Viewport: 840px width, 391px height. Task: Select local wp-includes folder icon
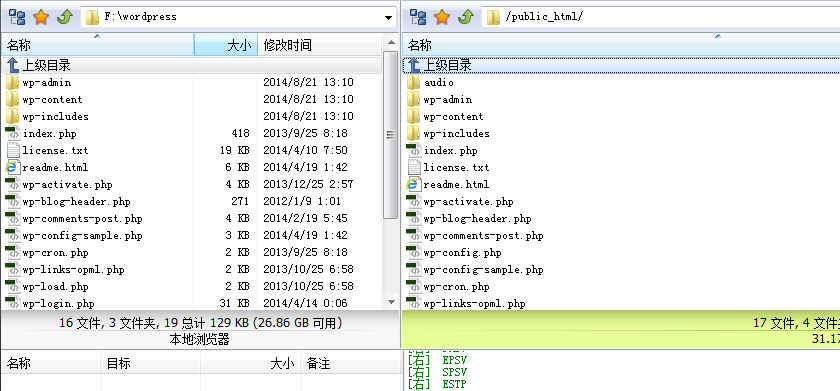12,116
